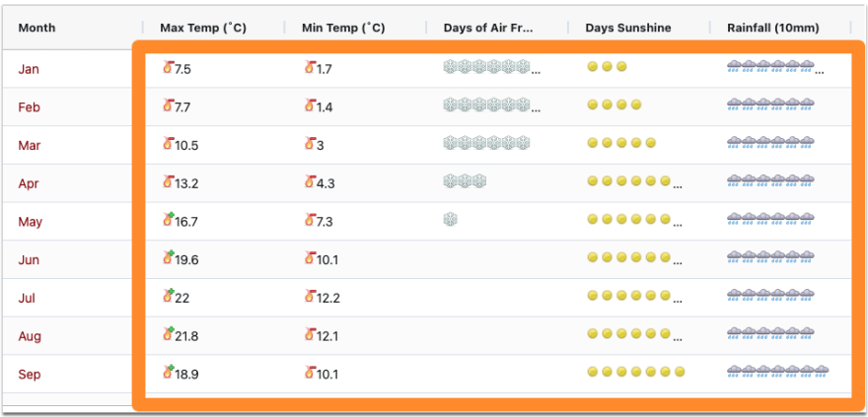This screenshot has height=417, width=868.
Task: Click the Jul Max Temp green plus icon
Action: (x=169, y=297)
